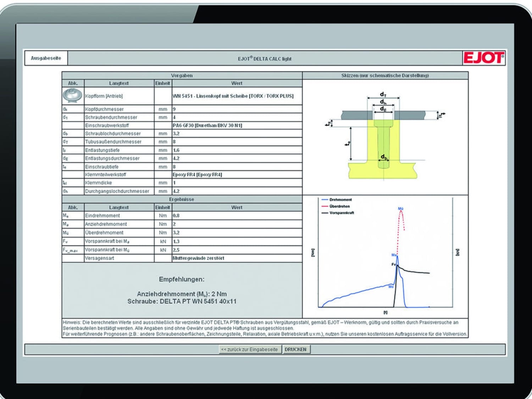Click the Versagensart row label
Image resolution: width=532 pixels, height=399 pixels.
[x=100, y=258]
